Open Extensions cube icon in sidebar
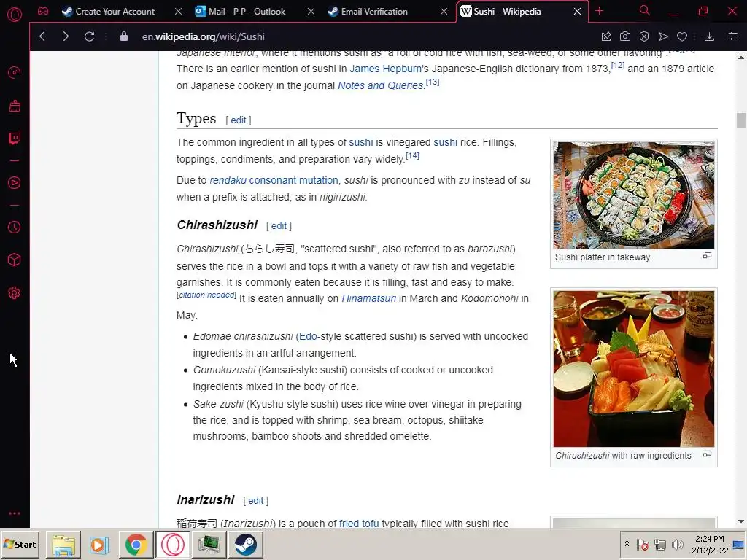Viewport: 747px width, 560px height. click(x=15, y=260)
